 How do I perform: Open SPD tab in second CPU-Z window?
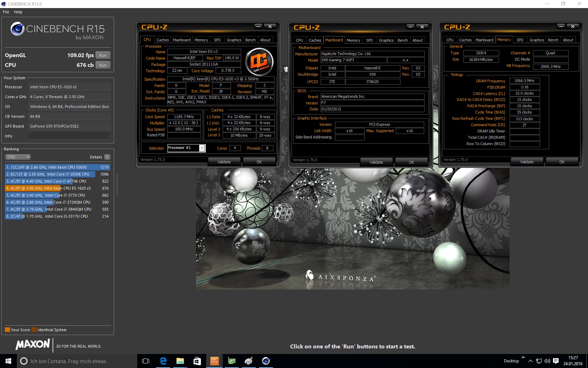coord(369,40)
